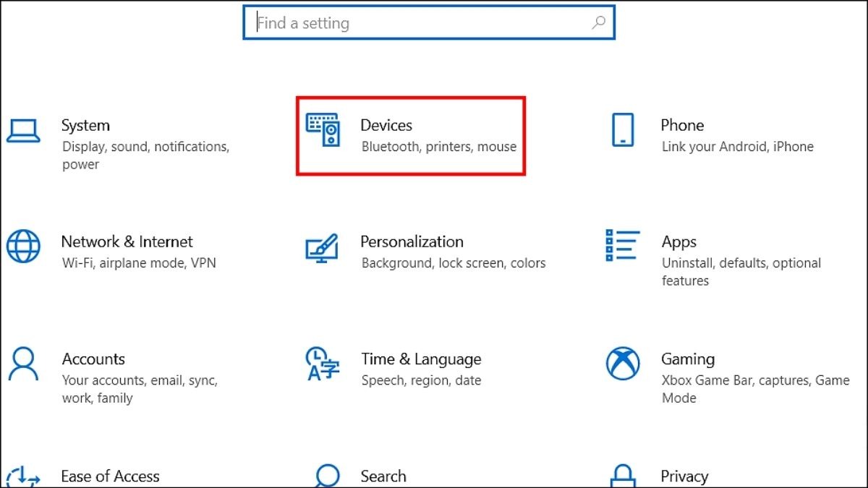Screen dimensions: 868x488
Task: Open the Devices settings heading
Action: pos(386,125)
